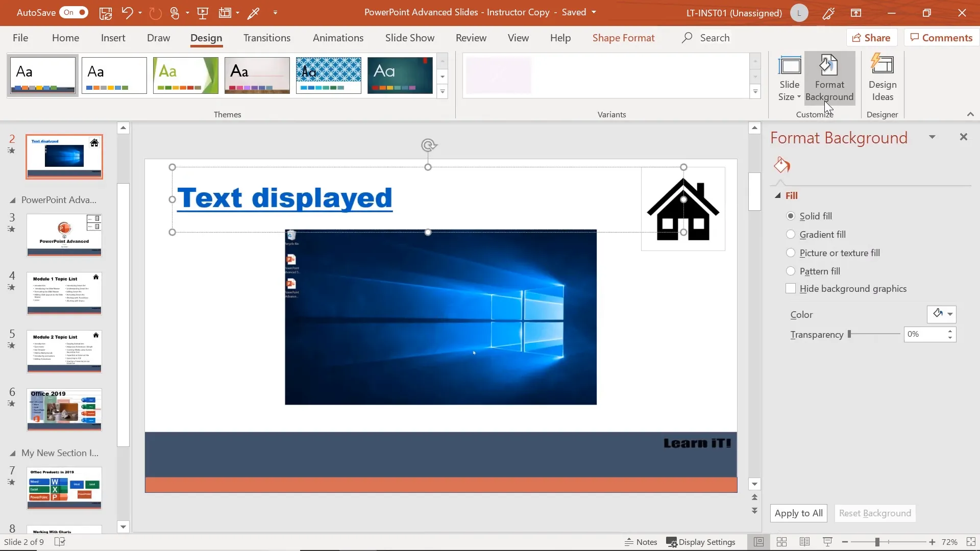Switch to Normal view icon
The image size is (980, 551).
pyautogui.click(x=758, y=542)
